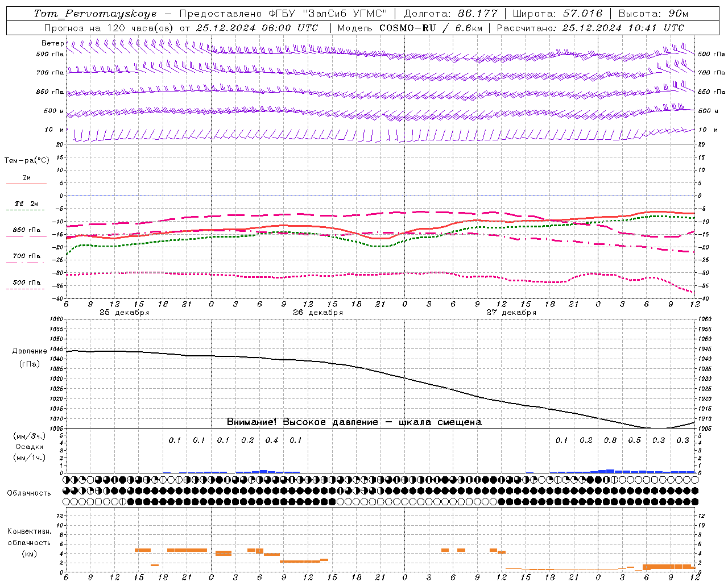Image resolution: width=728 pixels, height=582 pixels.
Task: Click the Td 2м dew point legend entry
Action: click(x=27, y=203)
